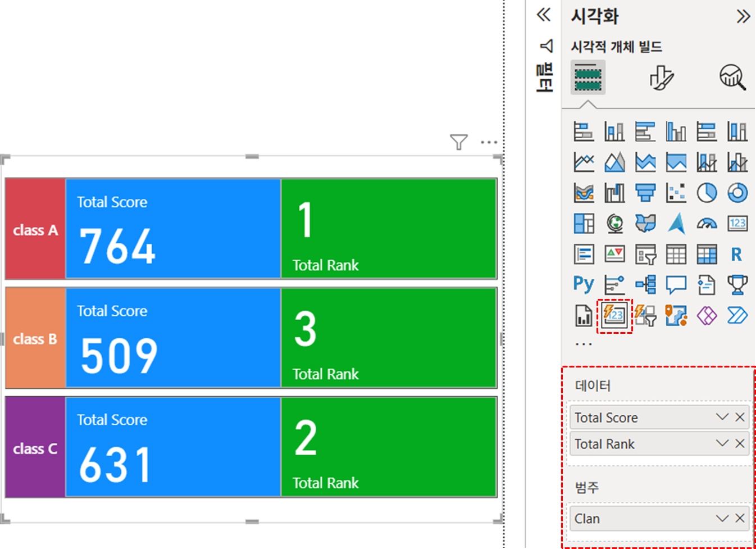Add a Q&A speech bubble visual
Screen dimensions: 756x549
click(x=676, y=284)
